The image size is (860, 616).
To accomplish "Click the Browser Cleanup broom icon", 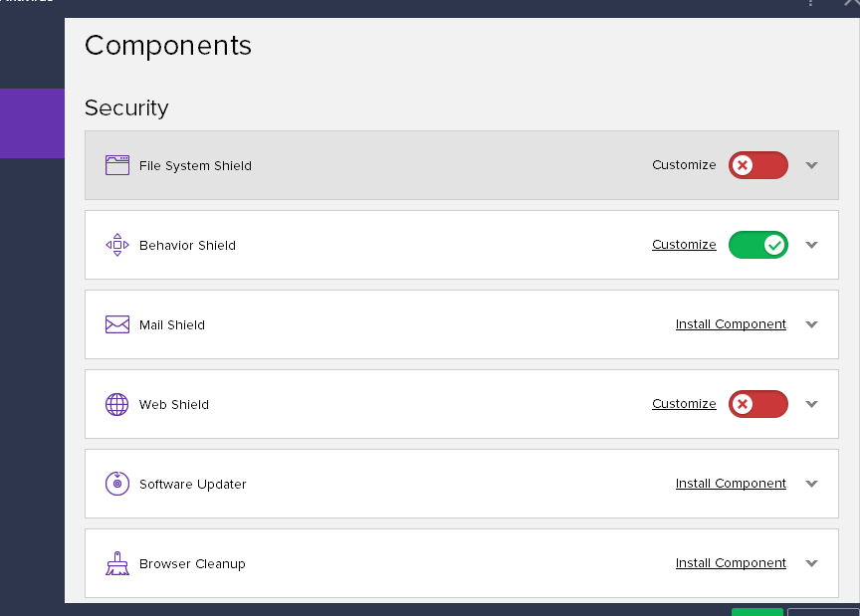I will (x=117, y=563).
